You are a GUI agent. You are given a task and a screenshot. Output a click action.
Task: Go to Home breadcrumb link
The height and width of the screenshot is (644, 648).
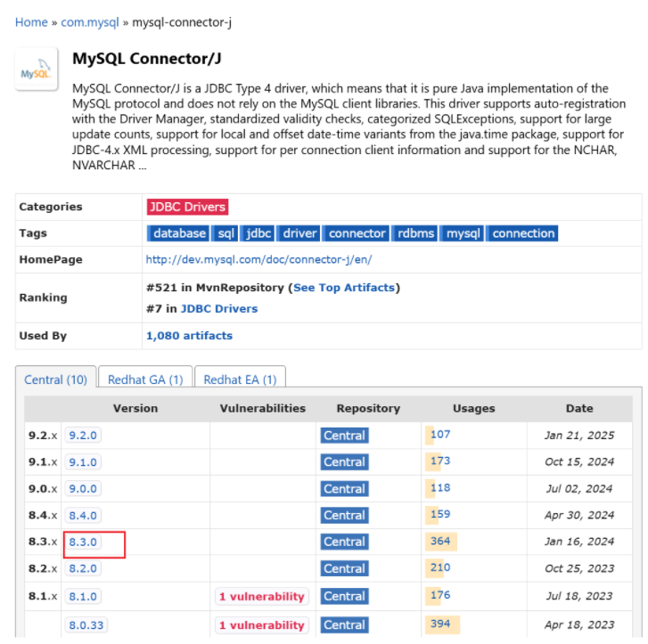(x=31, y=22)
